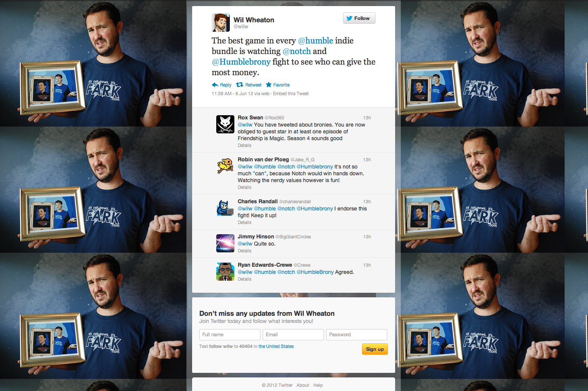Screen dimensions: 588x391
Task: Open the 11:39 AM - 8 Jun 12 timestamp
Action: click(232, 94)
